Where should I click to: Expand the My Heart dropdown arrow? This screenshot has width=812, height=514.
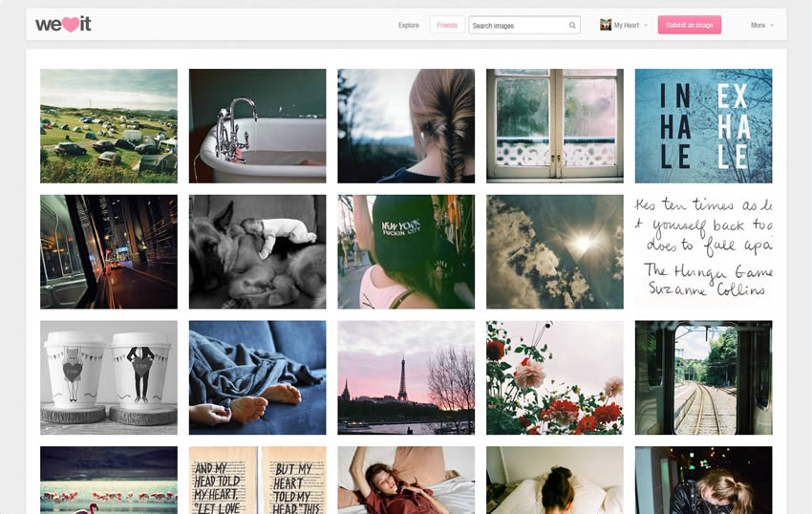point(645,26)
